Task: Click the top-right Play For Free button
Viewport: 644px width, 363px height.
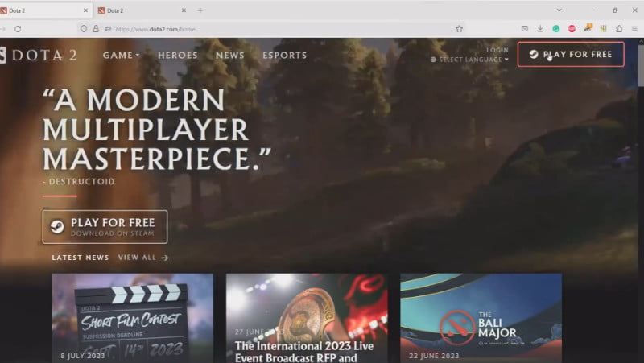Action: tap(571, 54)
